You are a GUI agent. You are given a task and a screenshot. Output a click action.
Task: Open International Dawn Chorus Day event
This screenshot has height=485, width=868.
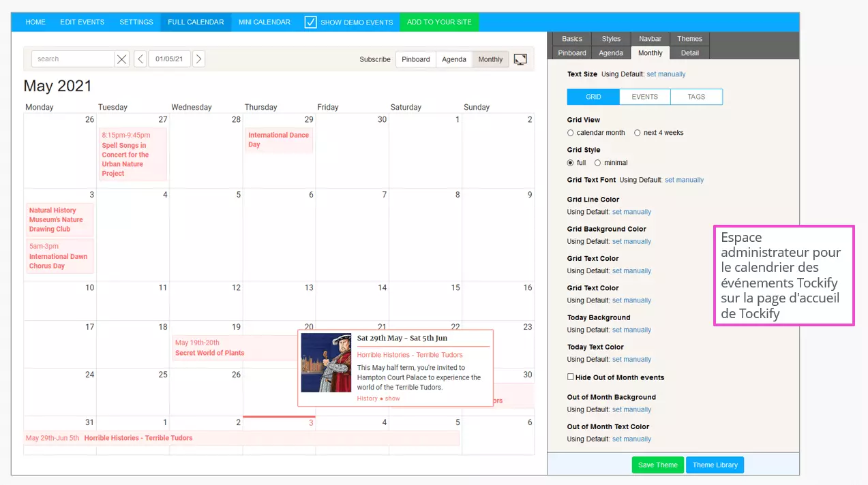[x=59, y=256]
